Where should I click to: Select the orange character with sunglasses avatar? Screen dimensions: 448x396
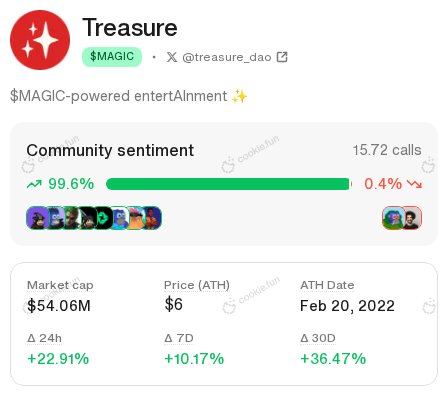(x=136, y=218)
